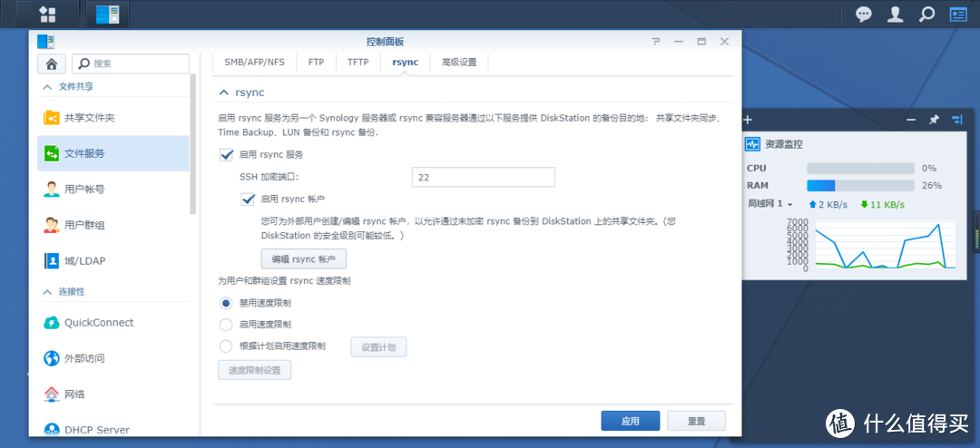Click the 文件服务 green icon

(x=52, y=153)
